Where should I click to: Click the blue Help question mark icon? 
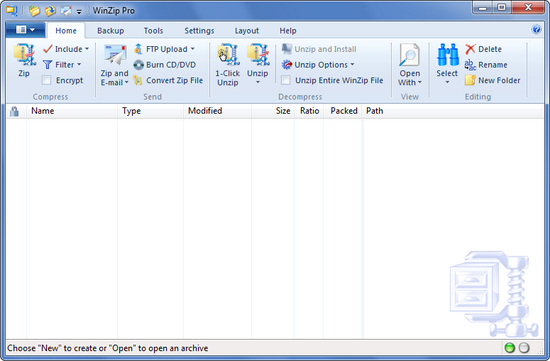[x=536, y=29]
